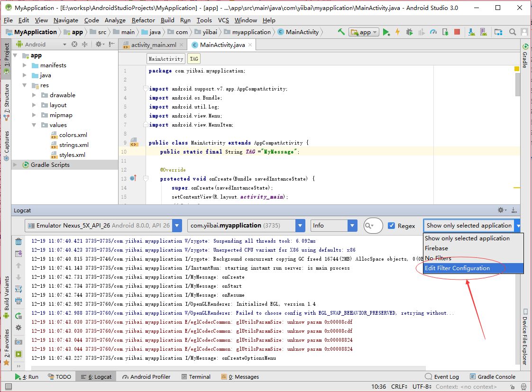
Task: Select Edit Filter Configuration option
Action: pos(457,268)
